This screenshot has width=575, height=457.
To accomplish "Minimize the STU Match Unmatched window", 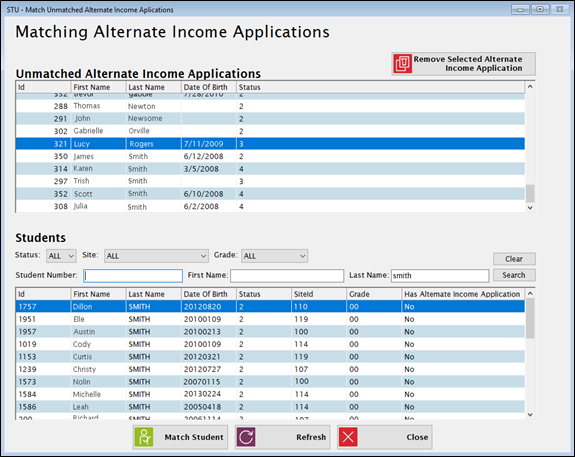I will click(x=520, y=10).
